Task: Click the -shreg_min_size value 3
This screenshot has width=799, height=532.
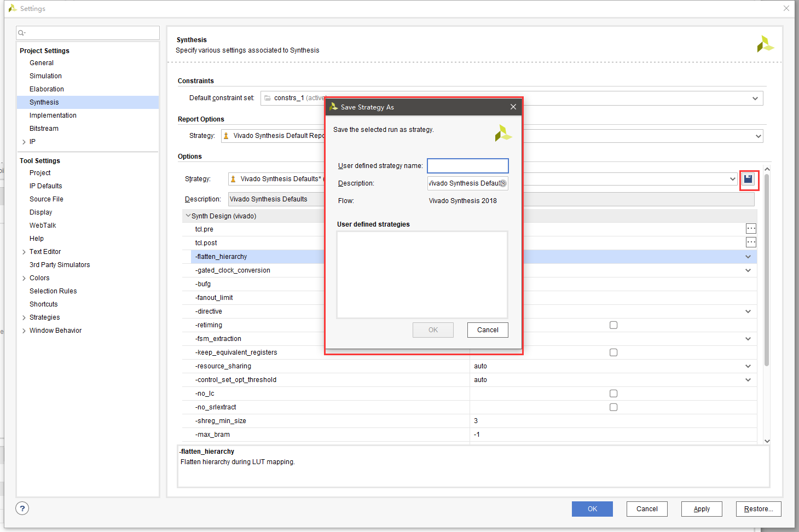Action: point(476,421)
